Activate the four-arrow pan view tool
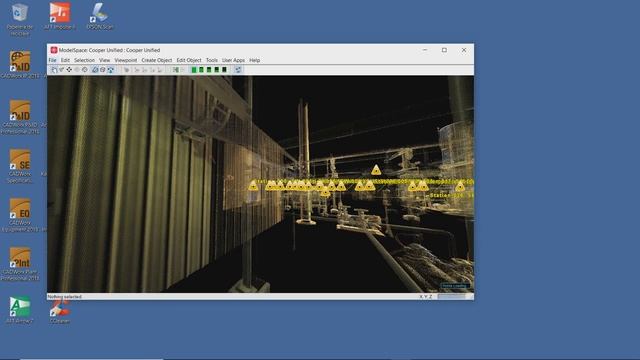 (69, 70)
